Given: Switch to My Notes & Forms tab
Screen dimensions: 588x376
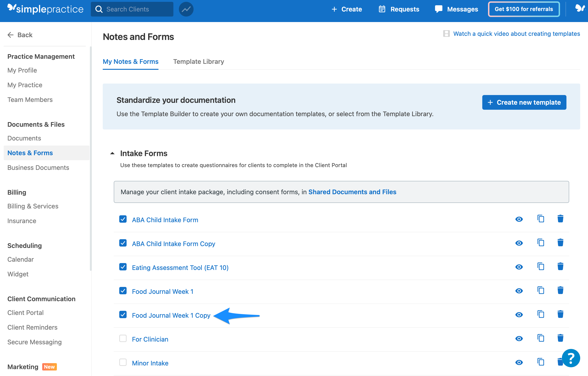Looking at the screenshot, I should click(131, 62).
